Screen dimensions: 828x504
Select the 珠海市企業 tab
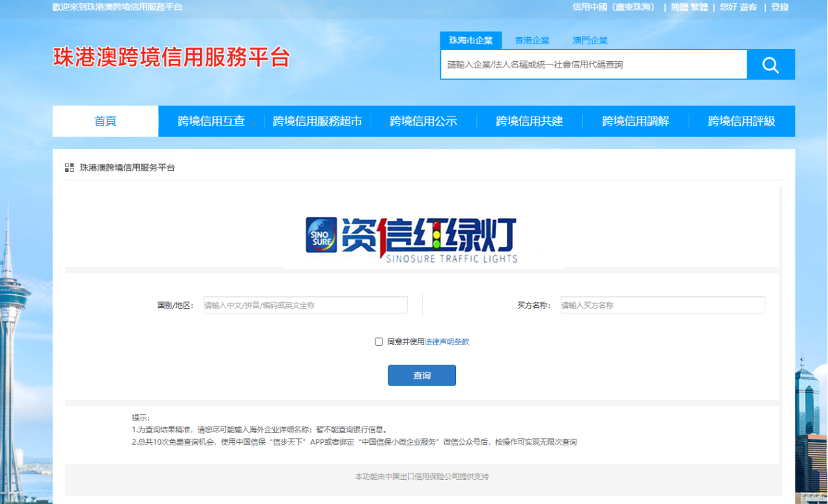pos(471,40)
